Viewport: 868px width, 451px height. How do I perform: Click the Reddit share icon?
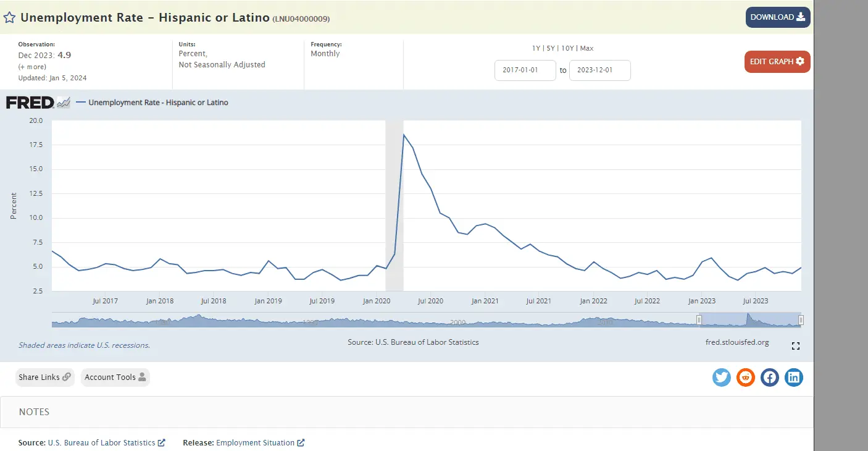pos(745,377)
